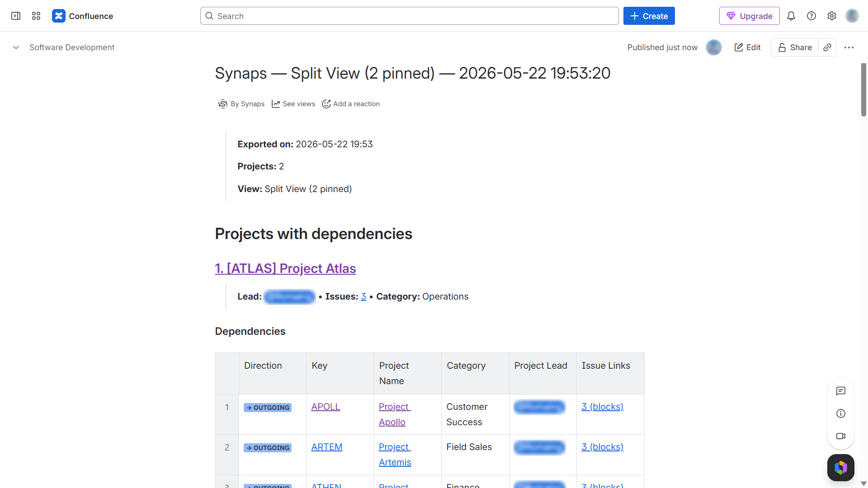Viewport: 868px width, 488px height.
Task: Click the page vertical scrollbar thumb
Action: point(863,90)
